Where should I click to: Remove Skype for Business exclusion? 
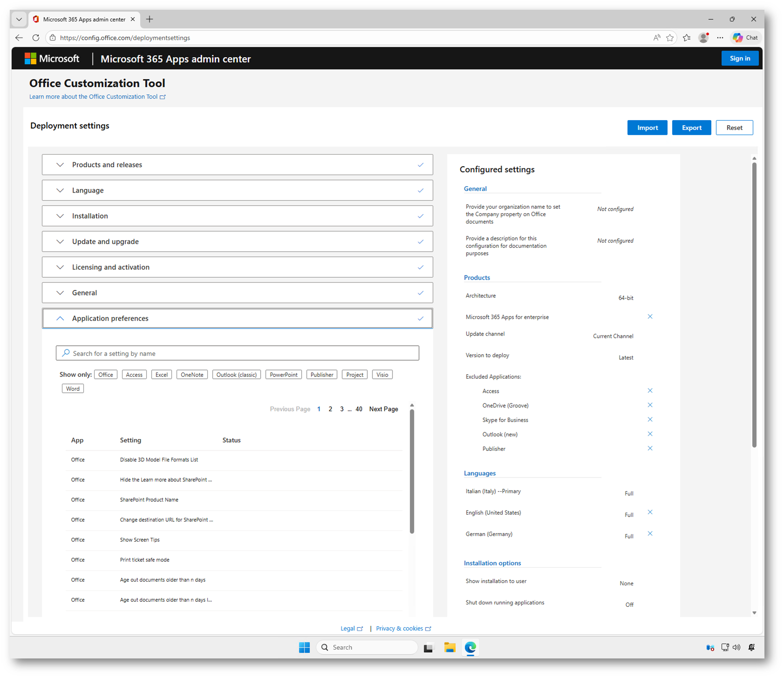pos(650,419)
